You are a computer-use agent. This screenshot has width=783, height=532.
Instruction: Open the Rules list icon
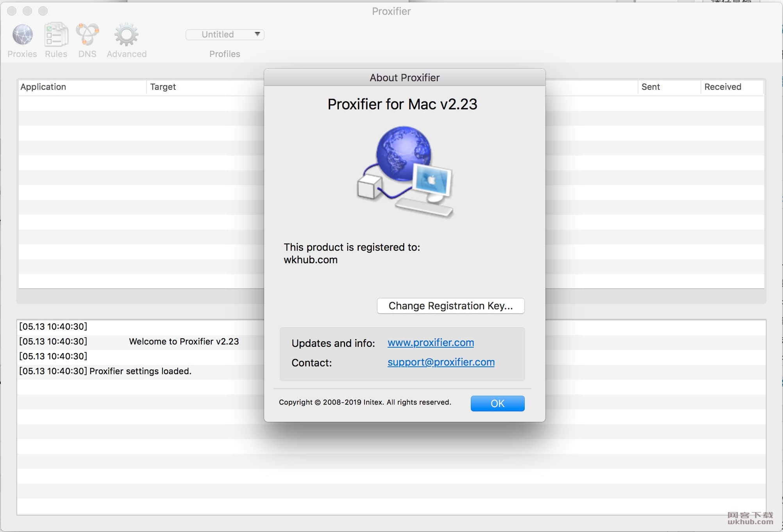pos(56,35)
